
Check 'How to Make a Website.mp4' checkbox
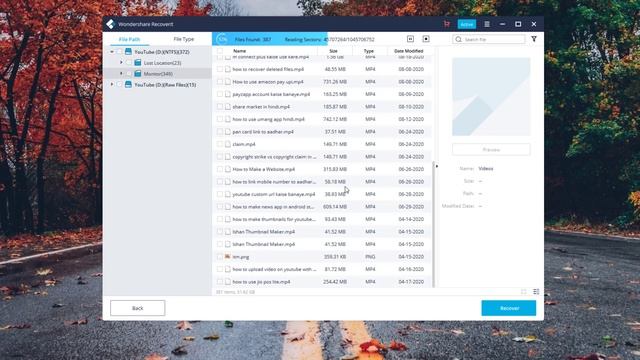pos(220,169)
